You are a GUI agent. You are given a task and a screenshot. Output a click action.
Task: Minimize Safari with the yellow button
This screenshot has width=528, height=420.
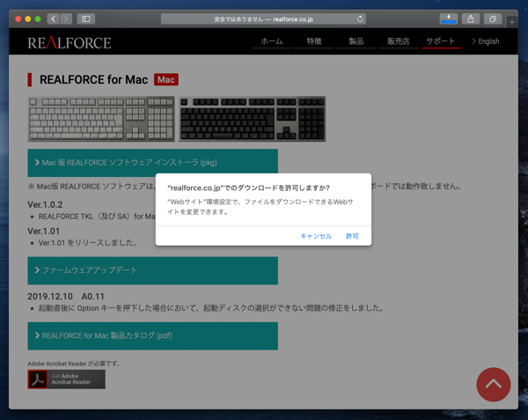(28, 18)
